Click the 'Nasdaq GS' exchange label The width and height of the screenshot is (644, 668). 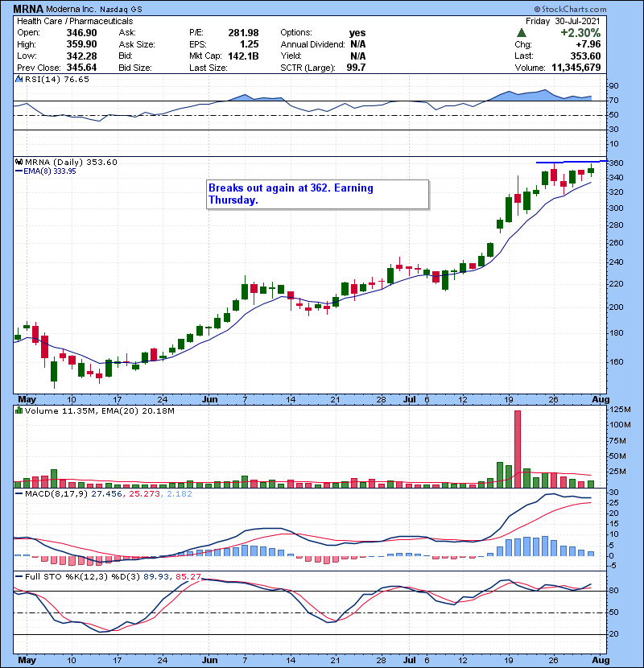click(x=121, y=10)
